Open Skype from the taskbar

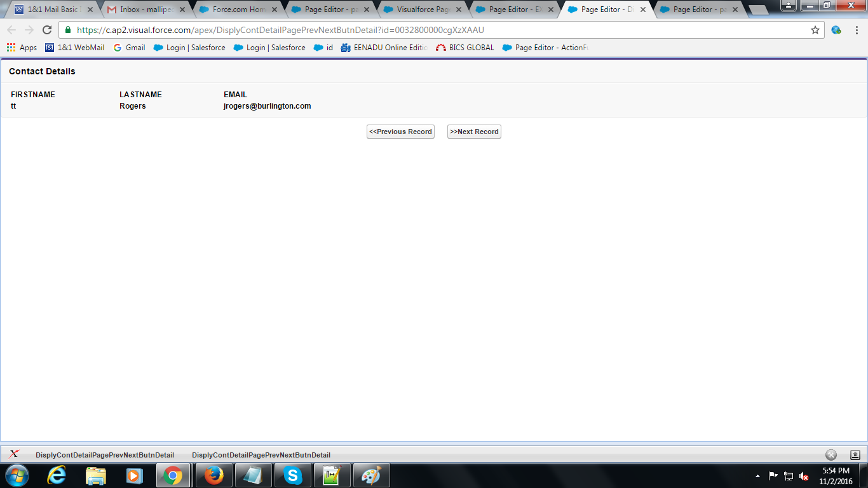pos(293,475)
